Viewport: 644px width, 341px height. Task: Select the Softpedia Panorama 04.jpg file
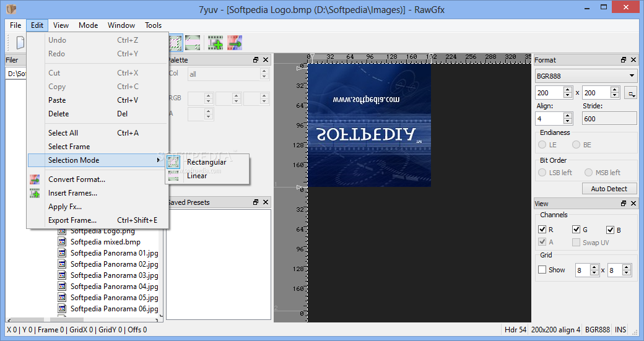tap(114, 286)
